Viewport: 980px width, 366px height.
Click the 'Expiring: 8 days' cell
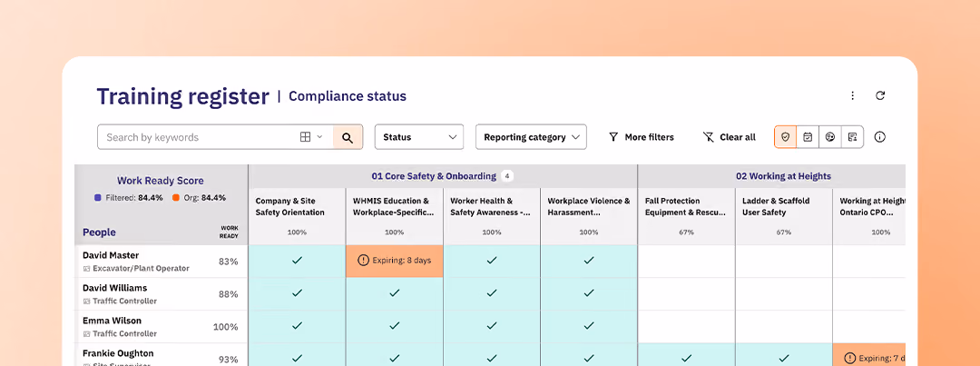click(395, 261)
